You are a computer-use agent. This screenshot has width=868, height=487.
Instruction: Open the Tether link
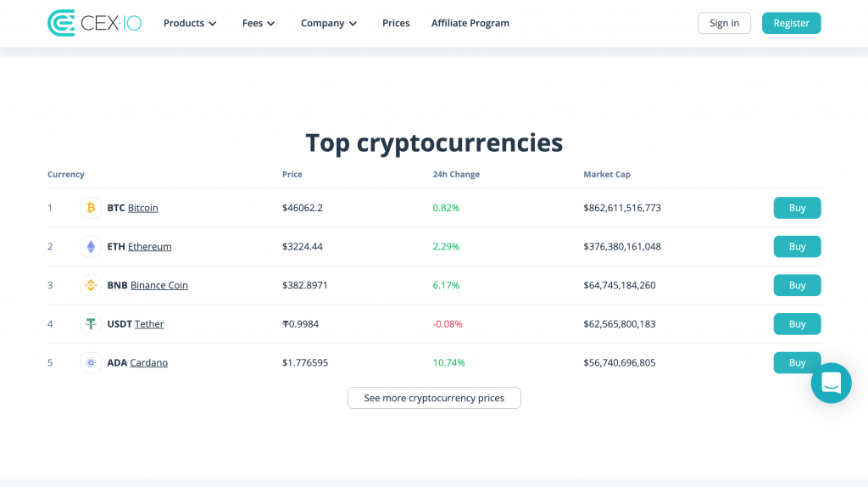tap(149, 324)
